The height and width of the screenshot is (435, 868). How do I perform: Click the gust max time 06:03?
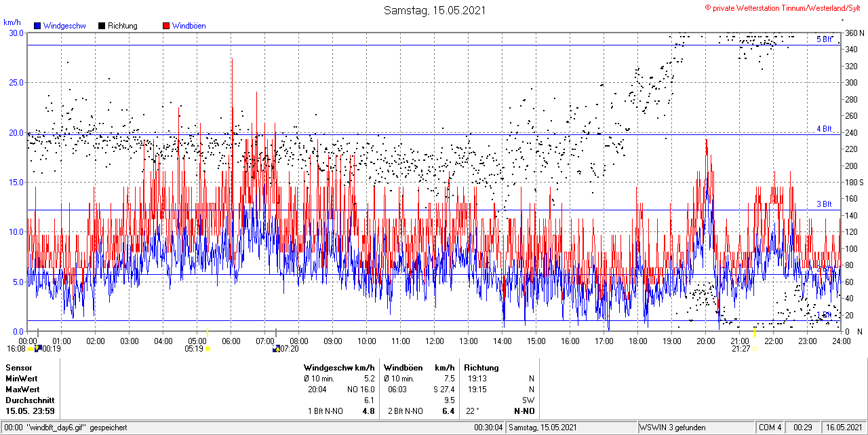[397, 390]
